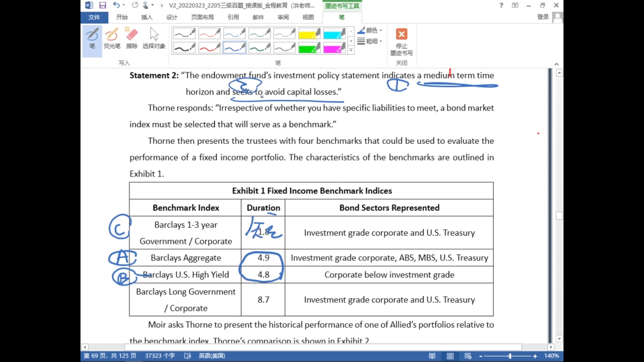Switch to the 设计 Design tab
This screenshot has width=644, height=362.
point(172,18)
